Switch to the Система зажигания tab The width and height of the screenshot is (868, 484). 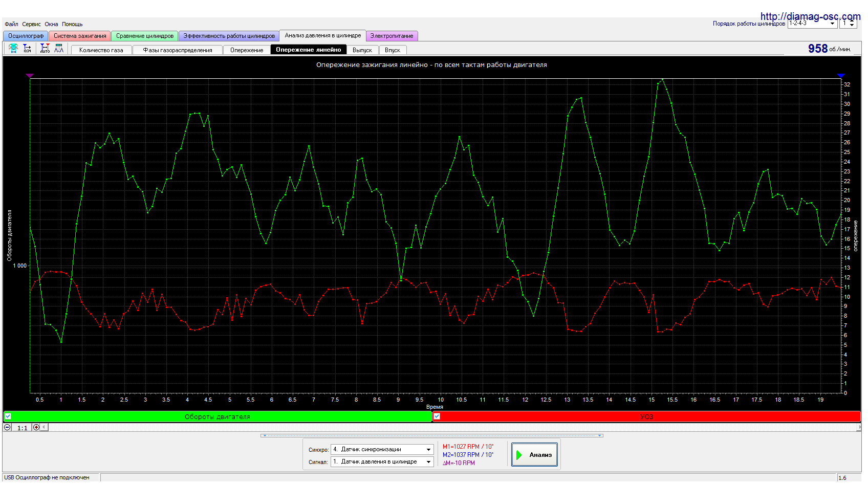click(x=80, y=36)
